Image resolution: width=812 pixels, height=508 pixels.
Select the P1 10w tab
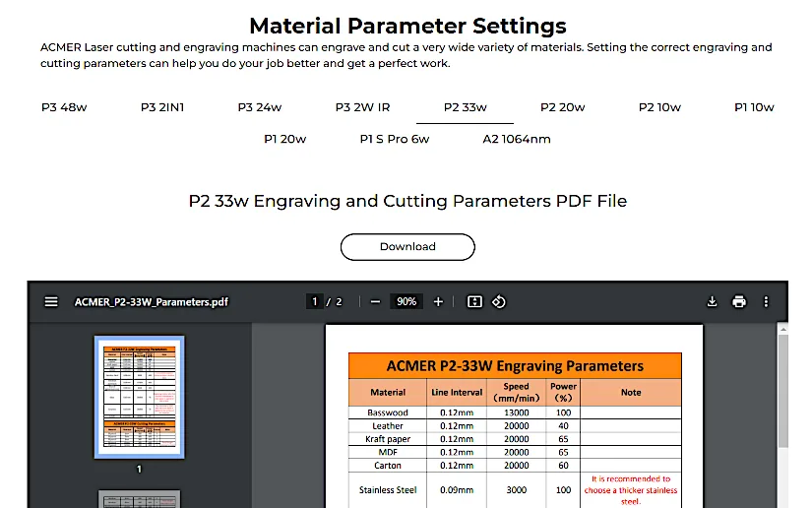point(754,107)
